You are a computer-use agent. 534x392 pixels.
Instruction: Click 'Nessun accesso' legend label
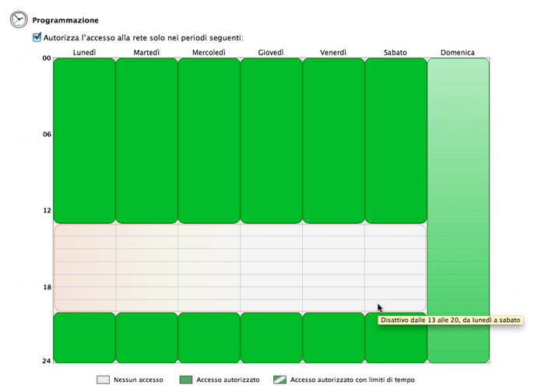139,380
